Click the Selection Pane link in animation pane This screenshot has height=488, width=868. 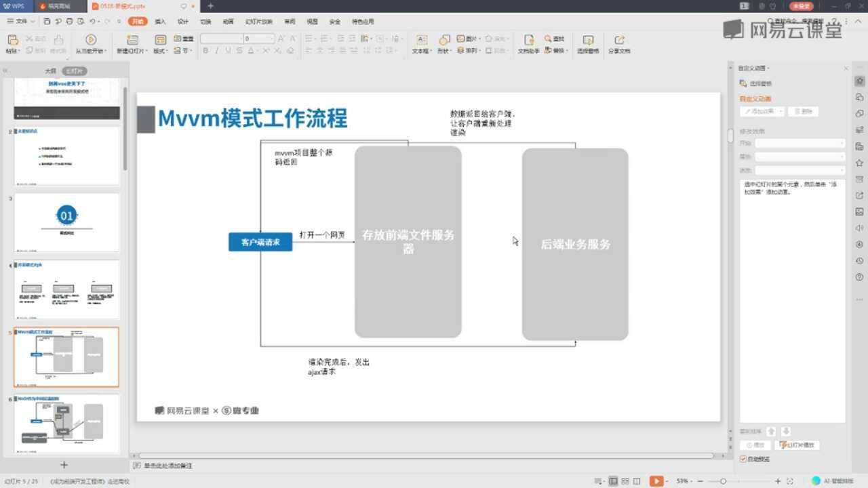[x=756, y=83]
